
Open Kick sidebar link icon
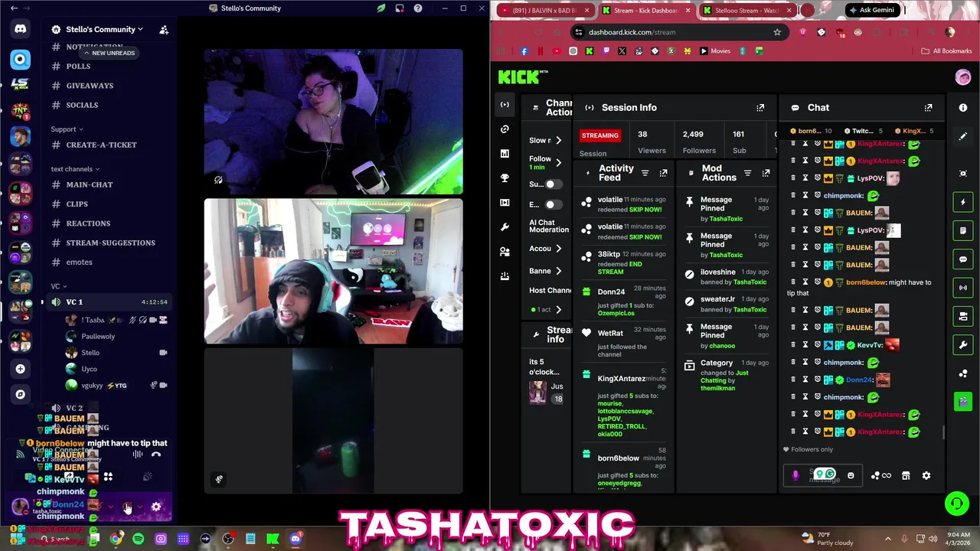[505, 129]
